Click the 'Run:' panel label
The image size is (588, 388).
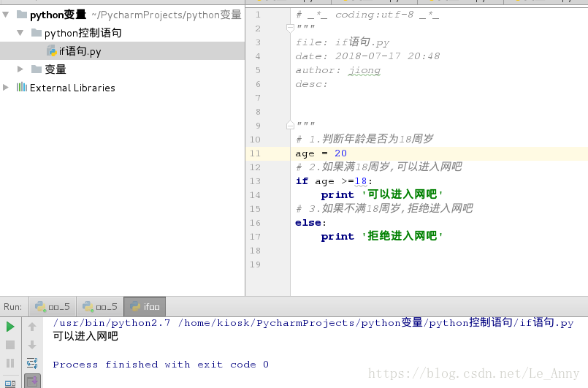pyautogui.click(x=12, y=307)
